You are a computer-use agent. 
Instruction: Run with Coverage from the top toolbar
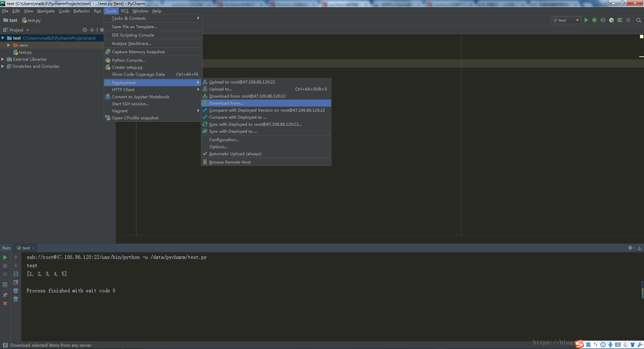(x=603, y=20)
